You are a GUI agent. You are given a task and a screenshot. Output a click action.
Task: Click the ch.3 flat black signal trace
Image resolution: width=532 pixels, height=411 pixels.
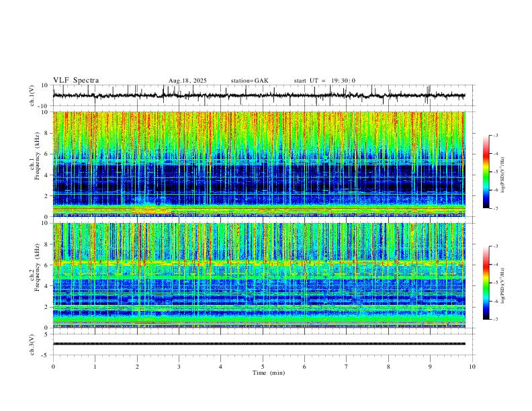coord(259,344)
